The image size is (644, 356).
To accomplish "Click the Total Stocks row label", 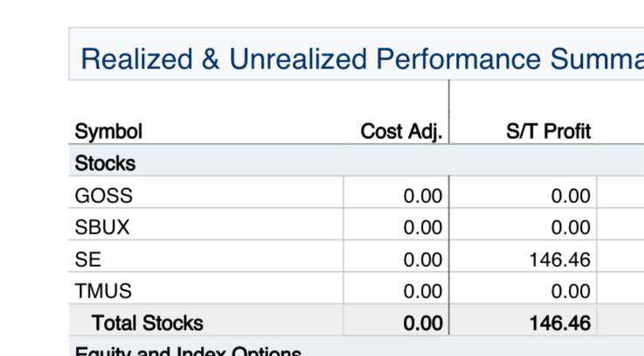I will pos(147,323).
